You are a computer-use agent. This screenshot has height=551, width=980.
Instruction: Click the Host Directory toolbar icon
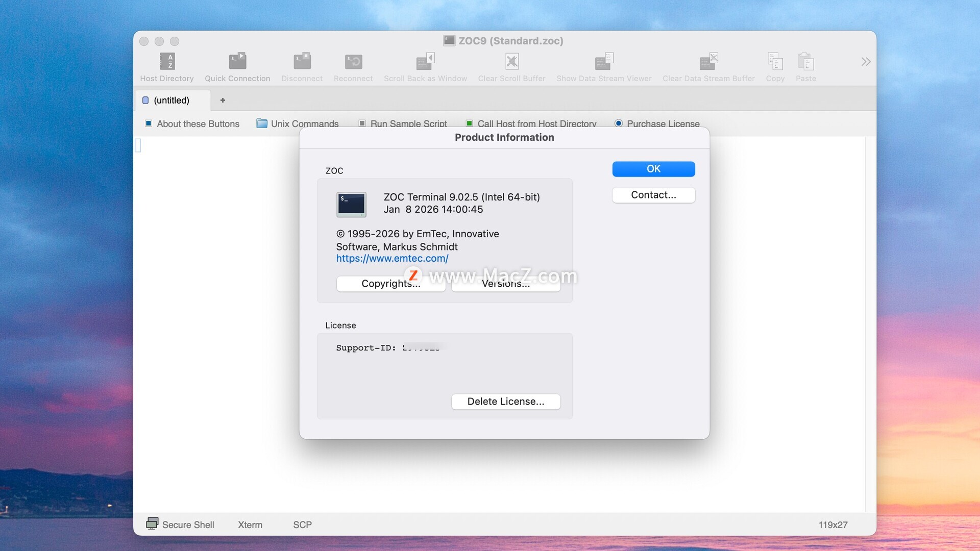pos(167,62)
